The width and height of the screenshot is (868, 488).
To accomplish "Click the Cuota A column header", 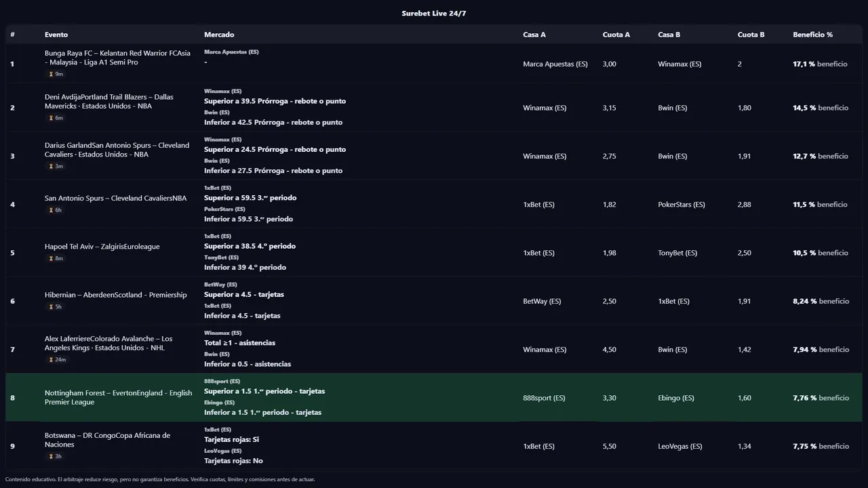I will pos(616,35).
